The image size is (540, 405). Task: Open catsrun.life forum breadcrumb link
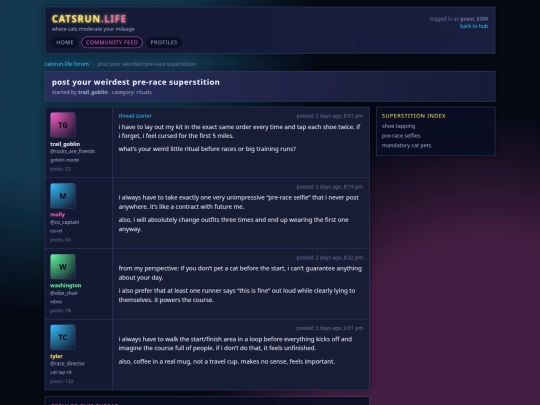67,64
